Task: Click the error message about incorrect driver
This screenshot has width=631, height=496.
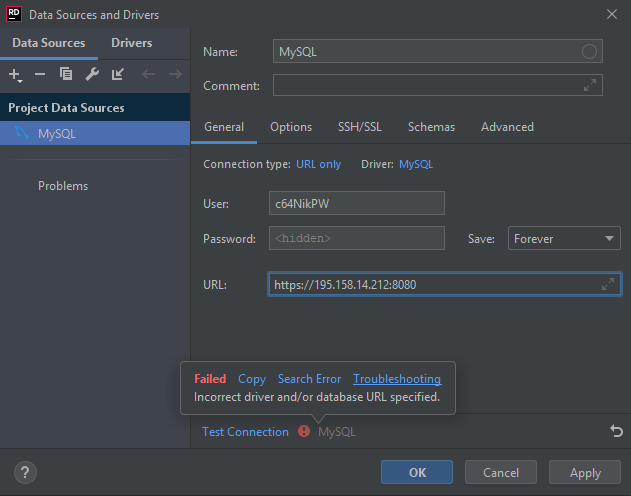Action: 317,397
